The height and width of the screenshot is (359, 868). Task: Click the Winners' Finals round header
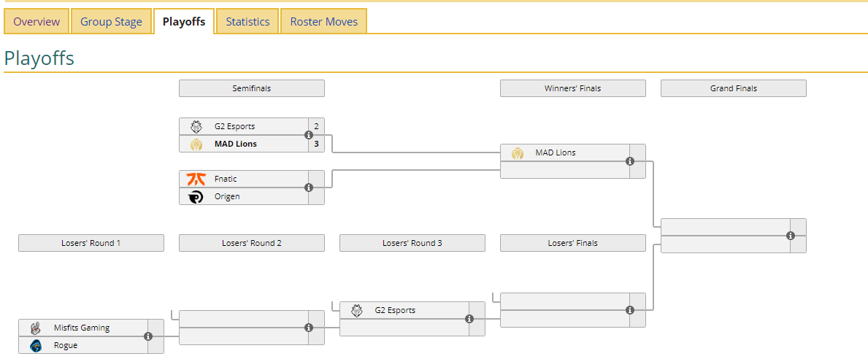pos(573,88)
